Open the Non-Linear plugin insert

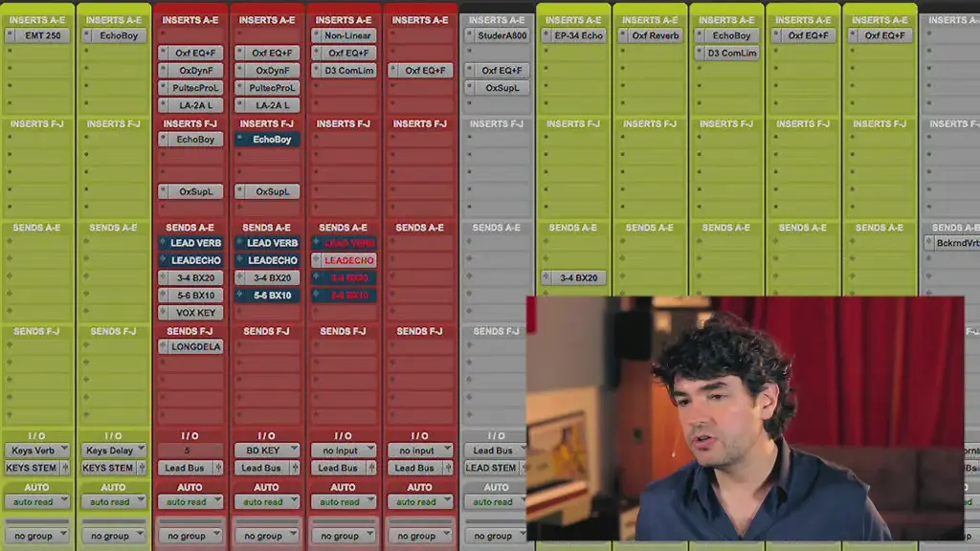point(348,35)
